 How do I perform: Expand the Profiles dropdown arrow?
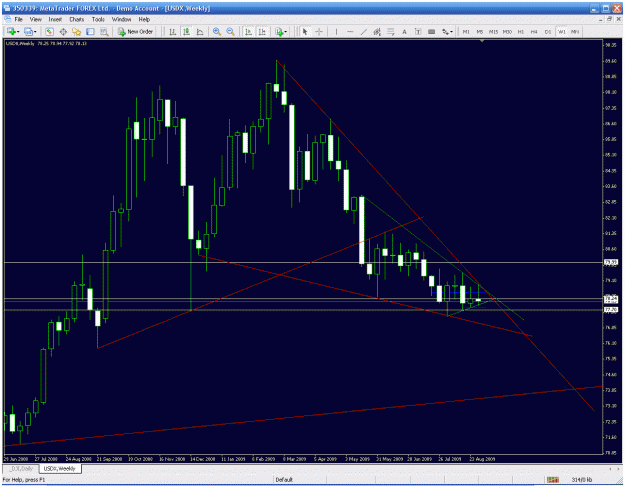(35, 32)
